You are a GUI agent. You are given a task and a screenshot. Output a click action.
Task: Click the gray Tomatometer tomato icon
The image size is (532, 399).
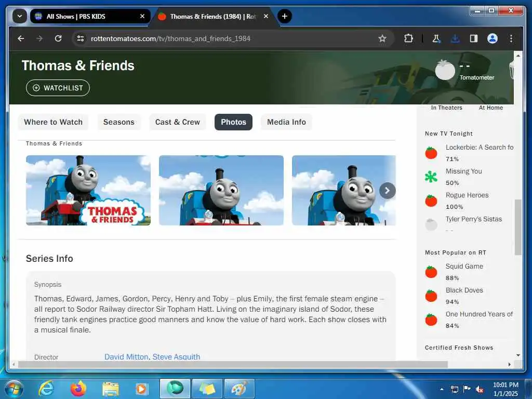pyautogui.click(x=445, y=70)
